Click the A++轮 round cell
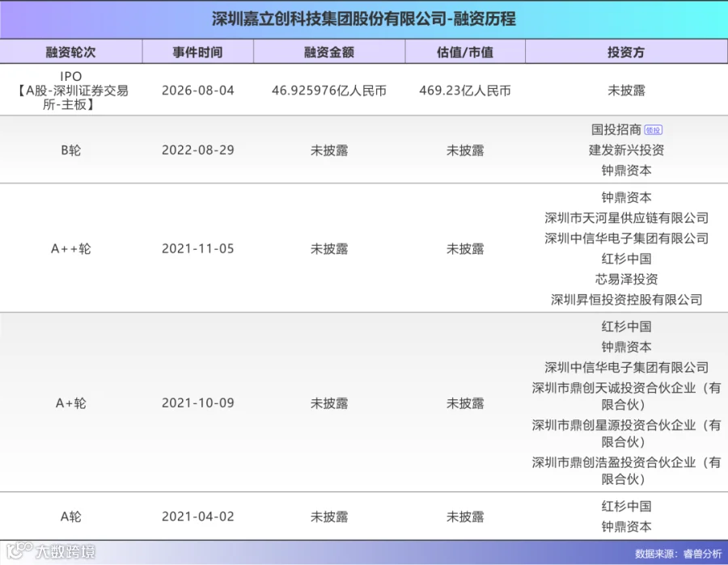 pyautogui.click(x=71, y=249)
